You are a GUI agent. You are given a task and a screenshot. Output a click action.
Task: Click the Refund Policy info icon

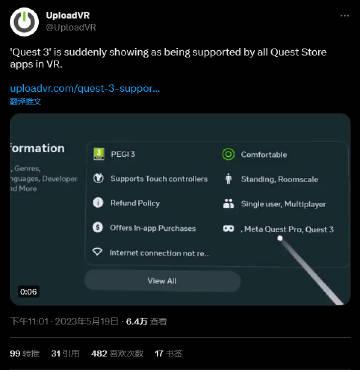click(98, 203)
